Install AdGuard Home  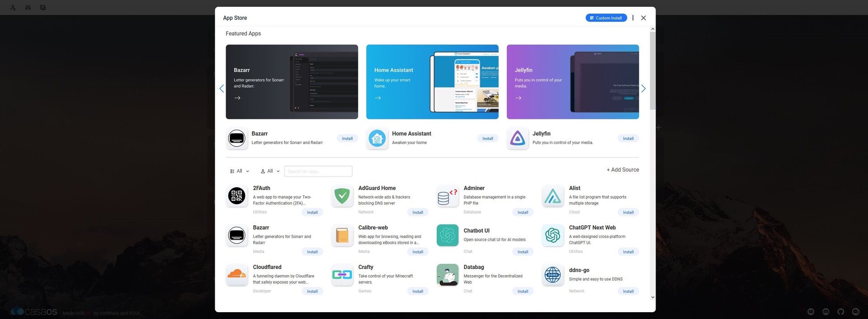coord(418,212)
